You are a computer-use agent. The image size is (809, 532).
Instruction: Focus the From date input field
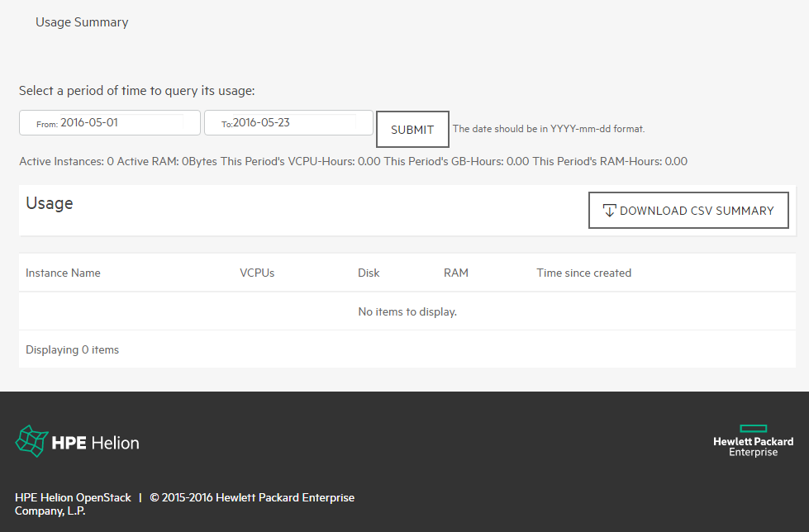tap(110, 123)
